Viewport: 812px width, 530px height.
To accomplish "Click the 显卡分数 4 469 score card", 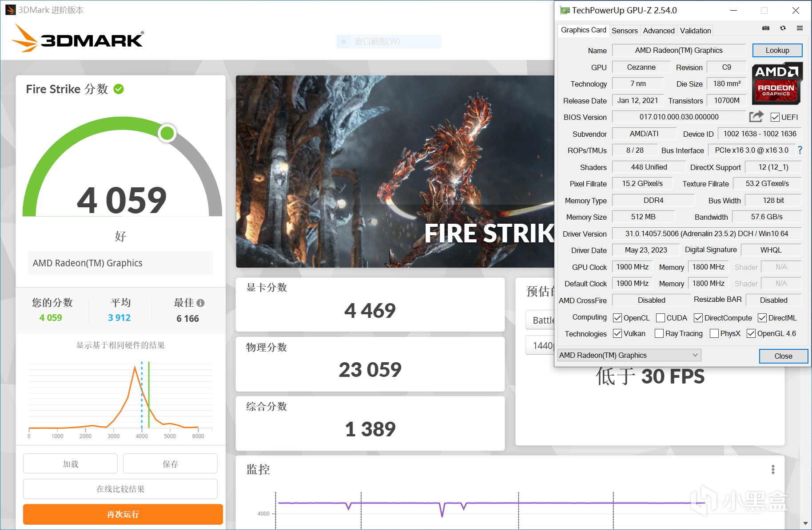I will (370, 305).
